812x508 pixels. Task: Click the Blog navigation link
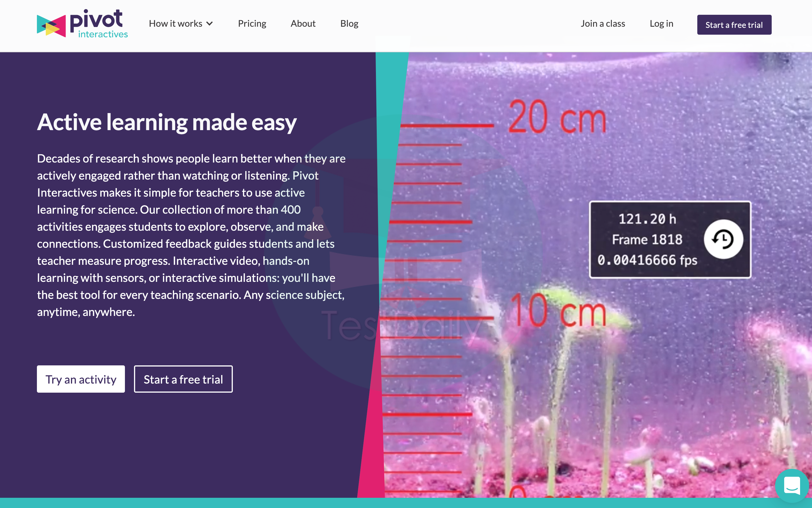click(349, 23)
